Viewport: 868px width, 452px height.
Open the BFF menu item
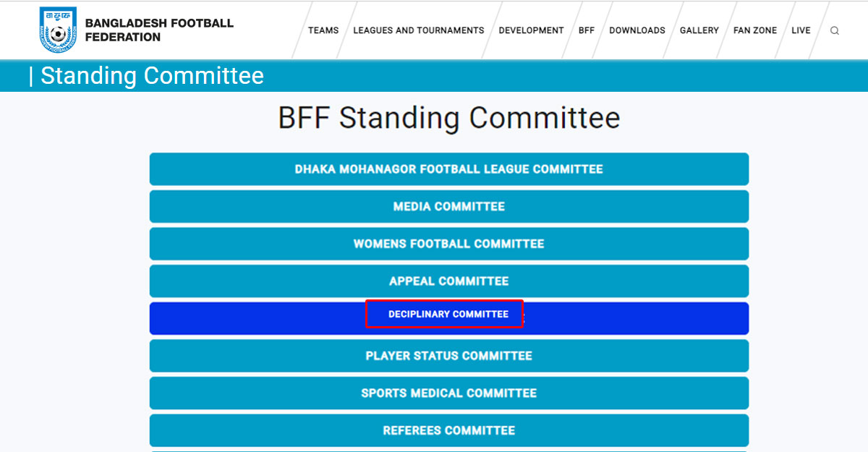point(586,30)
